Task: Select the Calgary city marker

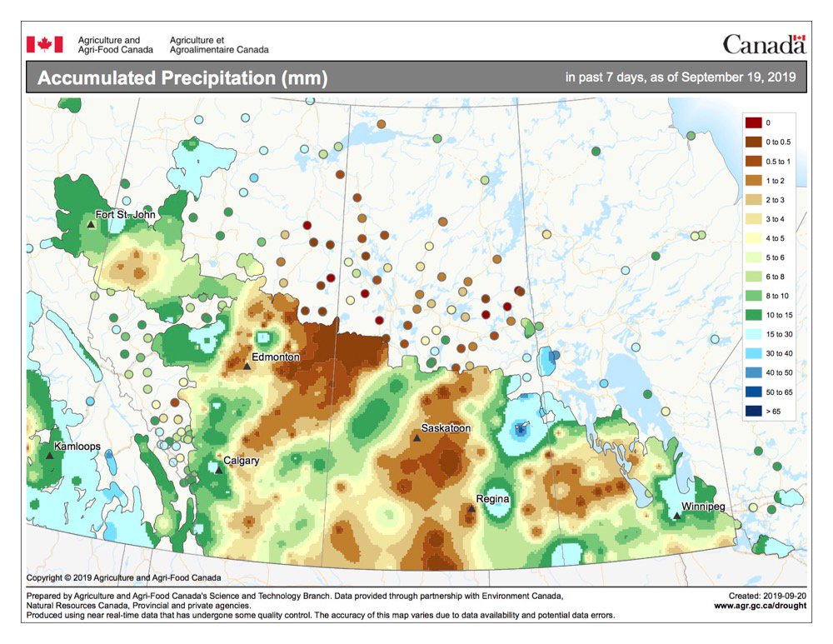Action: pyautogui.click(x=218, y=469)
